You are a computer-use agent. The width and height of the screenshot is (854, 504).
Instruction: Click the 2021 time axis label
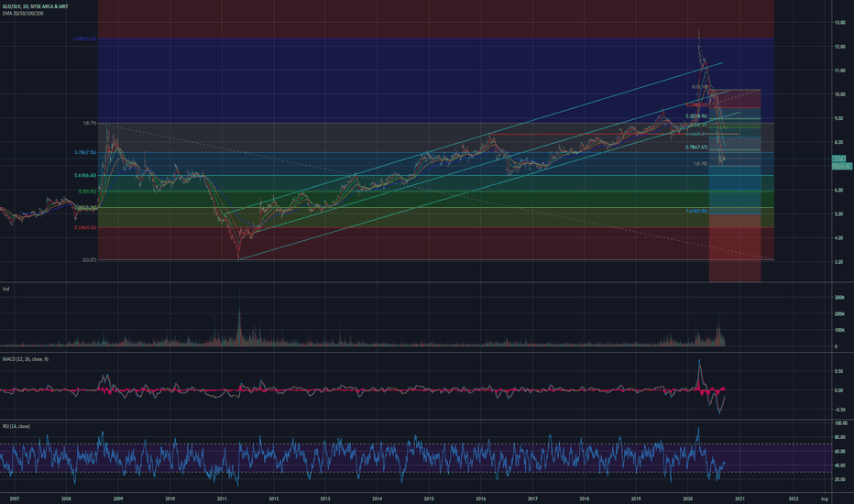coord(739,499)
